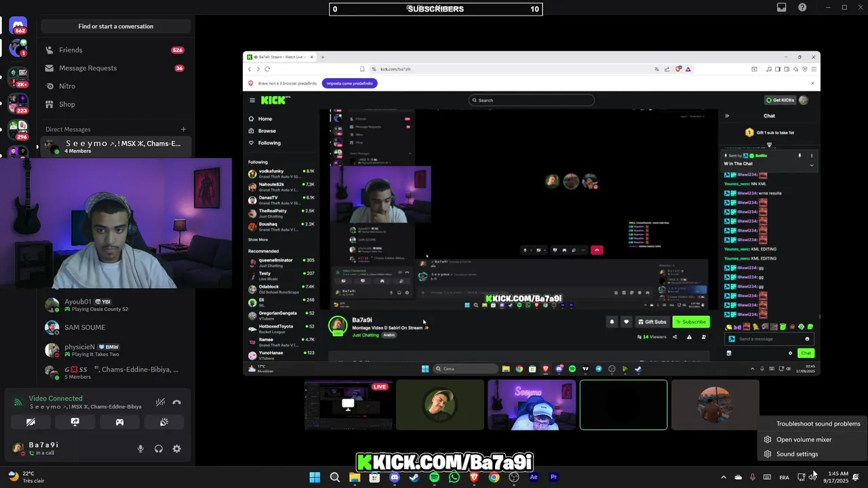
Task: Open Discord soundboard icon
Action: tap(164, 422)
